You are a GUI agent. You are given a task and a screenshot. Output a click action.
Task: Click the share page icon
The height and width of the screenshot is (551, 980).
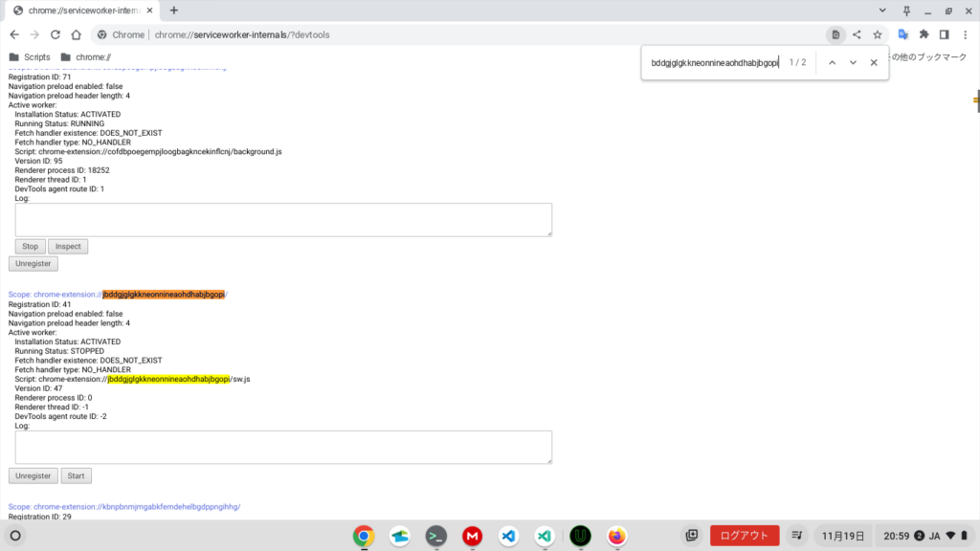pyautogui.click(x=857, y=34)
